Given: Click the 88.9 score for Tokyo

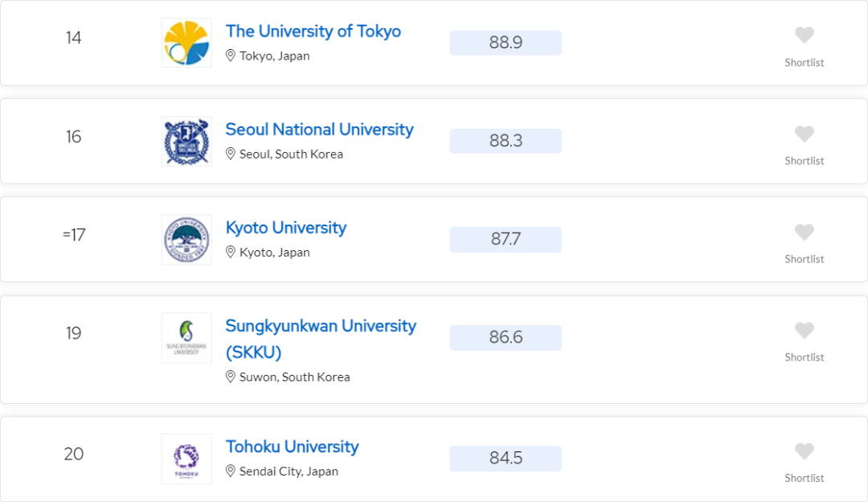Looking at the screenshot, I should coord(506,43).
